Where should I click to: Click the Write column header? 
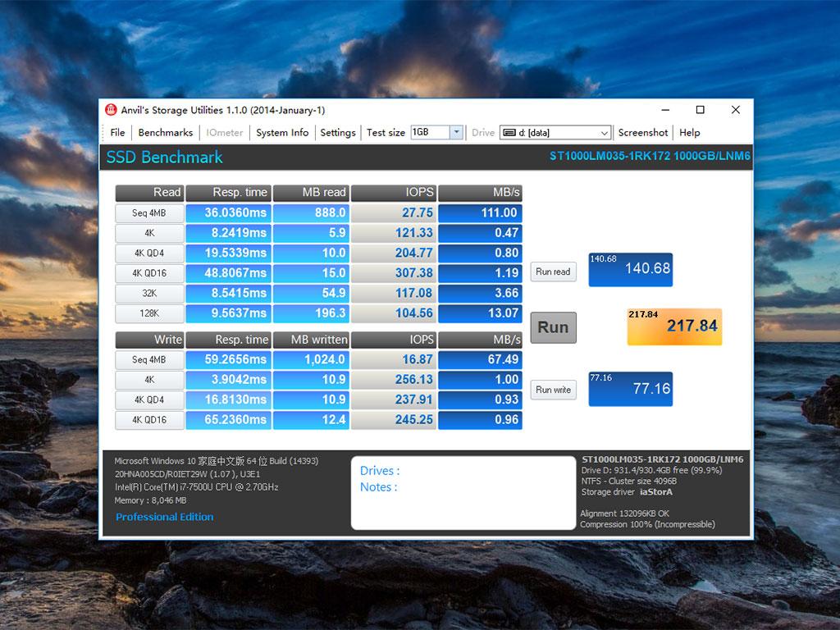[x=149, y=340]
